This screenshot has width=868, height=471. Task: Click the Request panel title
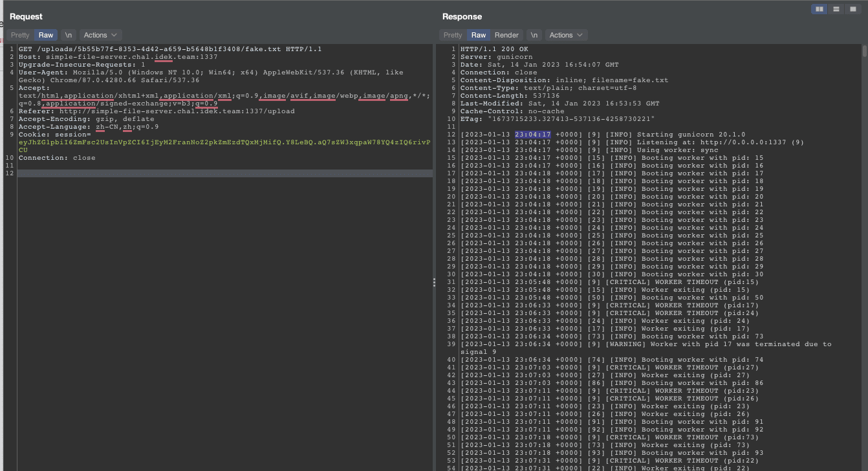point(26,16)
